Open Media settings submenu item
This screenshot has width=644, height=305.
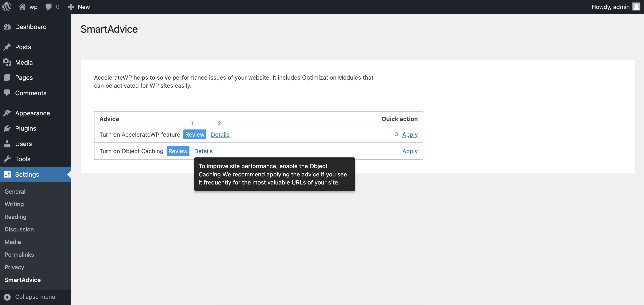click(13, 242)
